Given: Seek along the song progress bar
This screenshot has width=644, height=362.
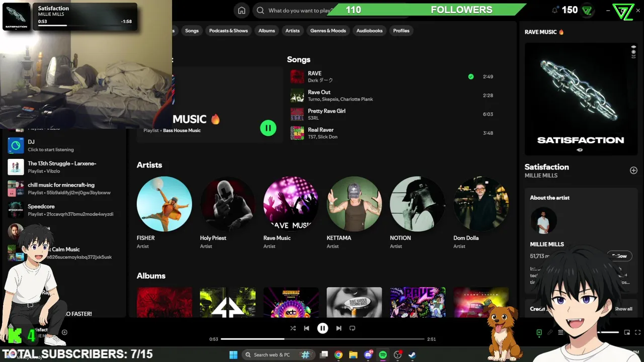Looking at the screenshot, I should (323, 339).
